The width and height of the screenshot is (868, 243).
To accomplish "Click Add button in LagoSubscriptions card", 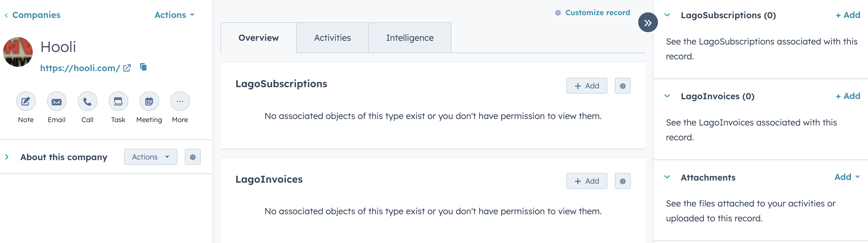I will tap(587, 86).
